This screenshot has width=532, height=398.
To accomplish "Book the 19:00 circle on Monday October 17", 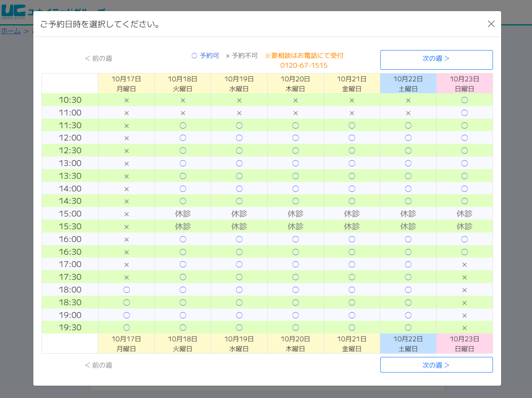I will (127, 315).
